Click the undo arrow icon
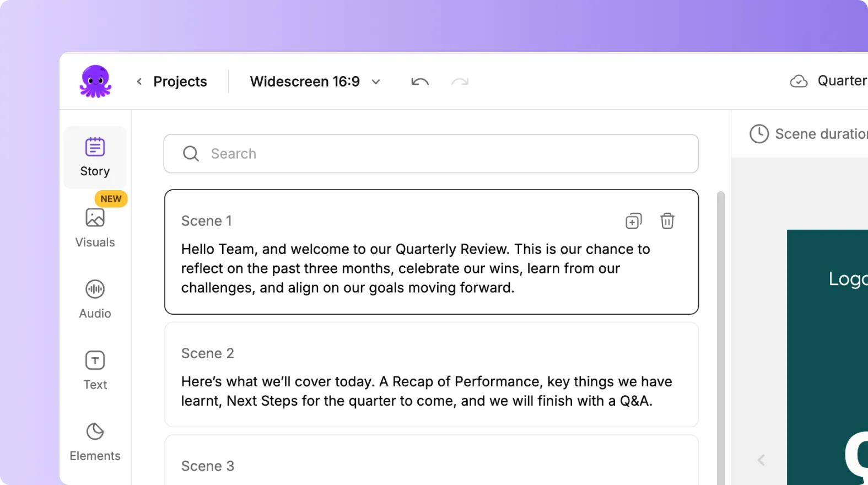868x485 pixels. click(x=419, y=82)
